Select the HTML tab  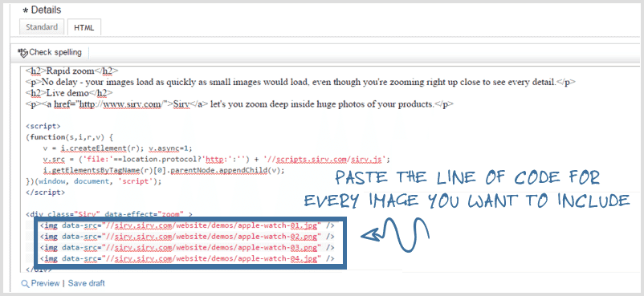pyautogui.click(x=84, y=27)
